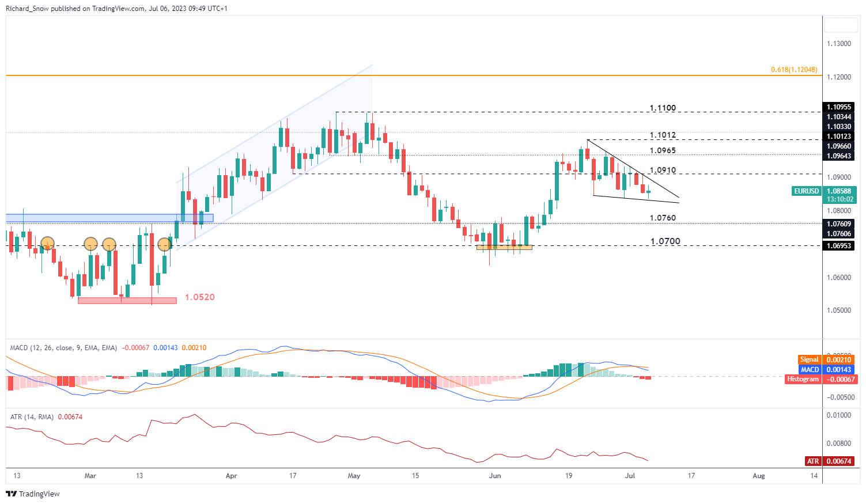
Task: Click the Jun label on time axis
Action: click(494, 476)
